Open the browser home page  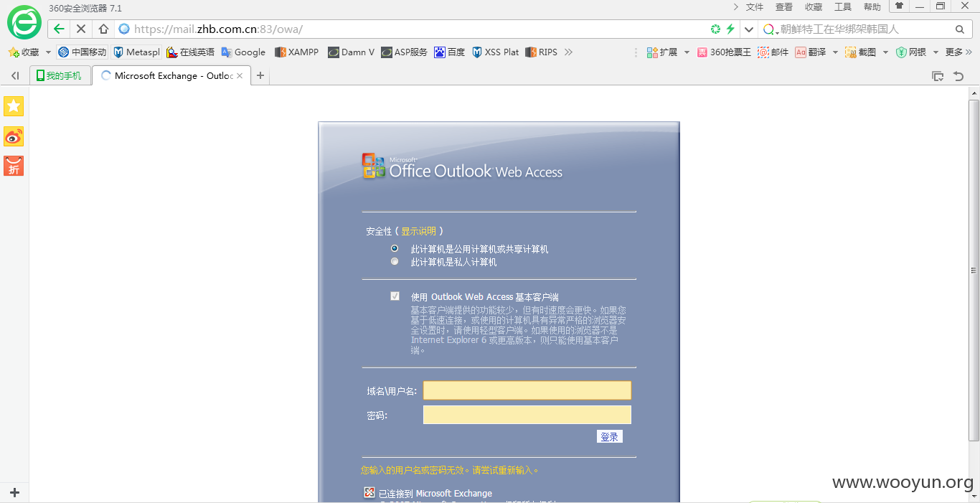tap(103, 29)
